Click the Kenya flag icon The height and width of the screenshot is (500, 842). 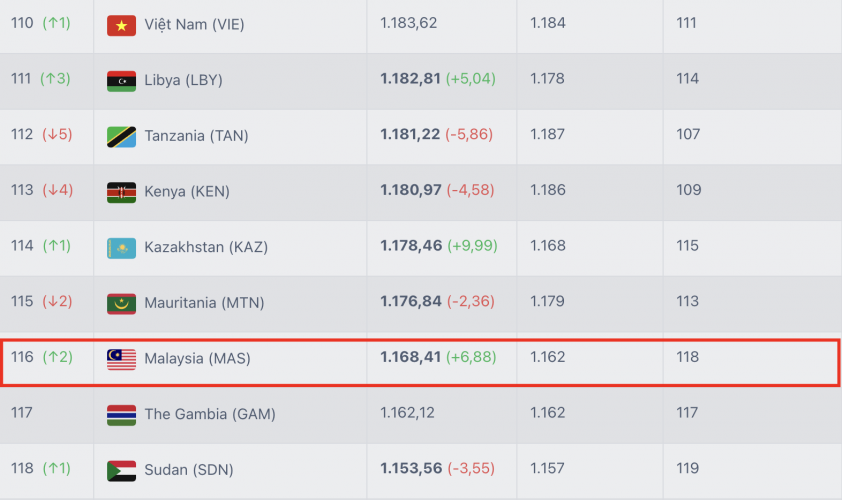[x=121, y=192]
